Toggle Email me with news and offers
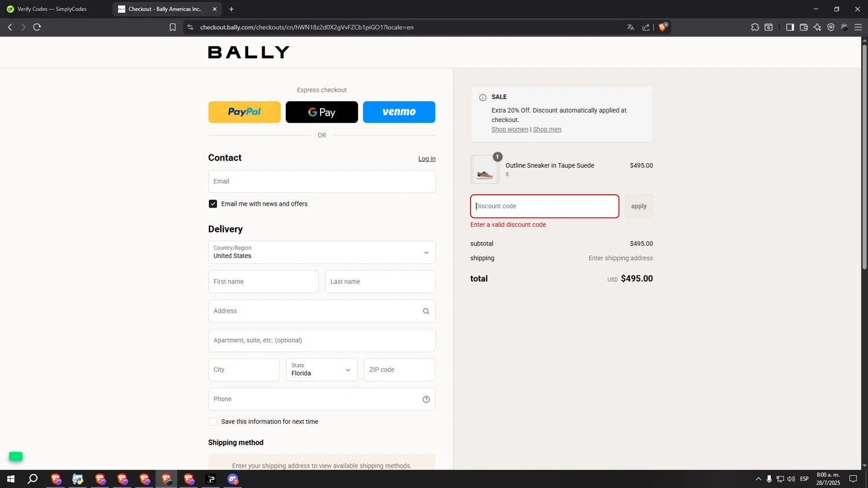Image resolution: width=868 pixels, height=488 pixels. coord(213,204)
